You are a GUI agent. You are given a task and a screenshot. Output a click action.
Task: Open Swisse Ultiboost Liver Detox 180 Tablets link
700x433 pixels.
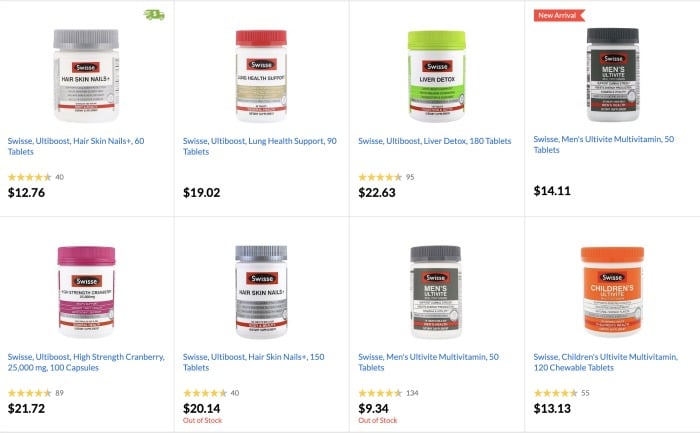[x=434, y=141]
